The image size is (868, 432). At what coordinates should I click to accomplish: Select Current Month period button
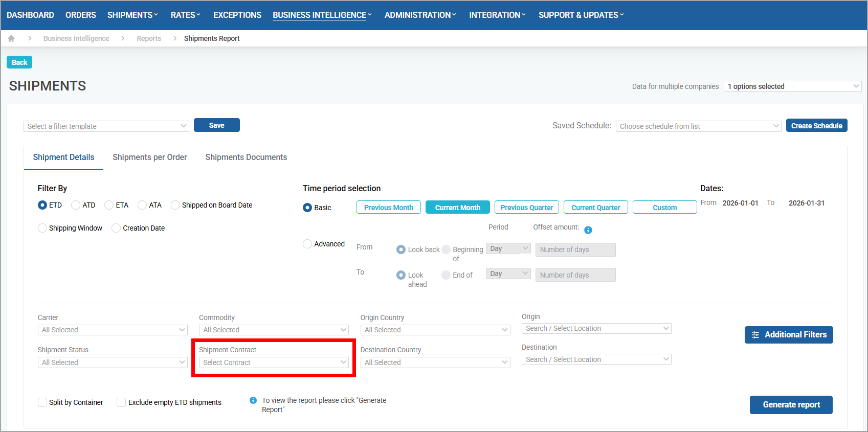458,207
